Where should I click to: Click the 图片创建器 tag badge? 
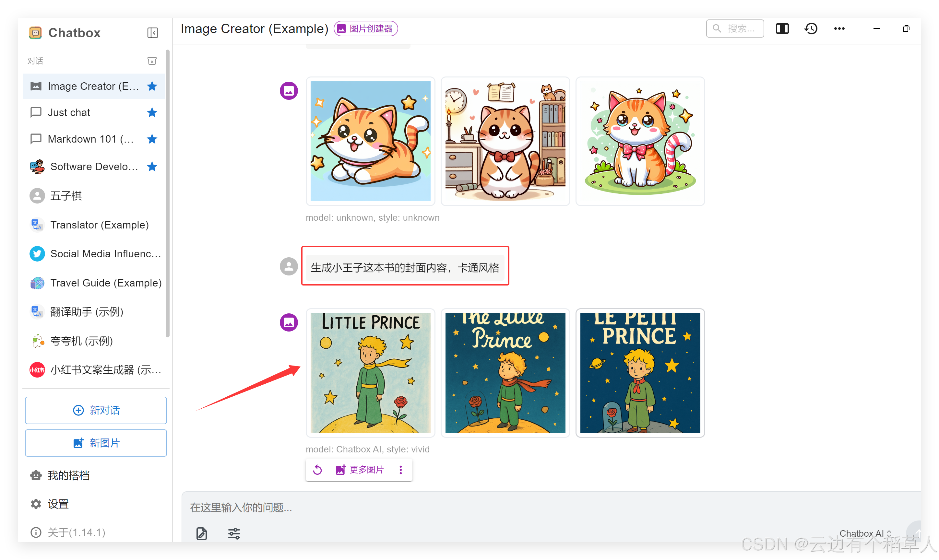pyautogui.click(x=365, y=29)
